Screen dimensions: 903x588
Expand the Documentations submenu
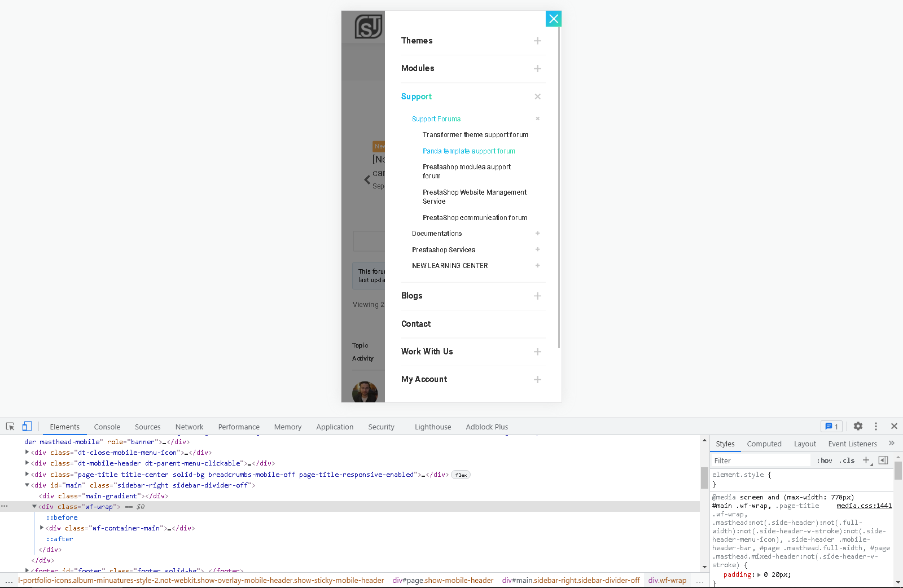tap(538, 233)
